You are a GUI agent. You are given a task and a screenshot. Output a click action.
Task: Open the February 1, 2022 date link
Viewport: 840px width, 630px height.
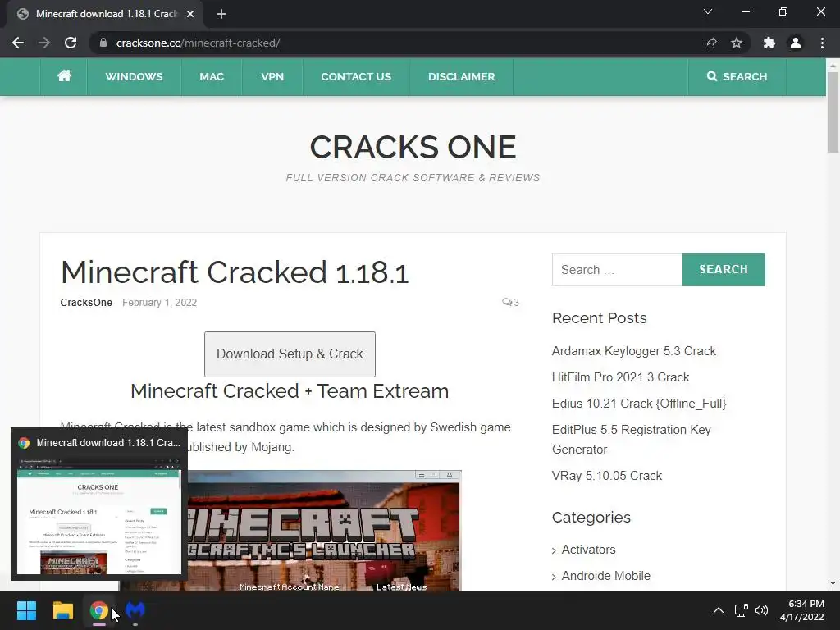pyautogui.click(x=160, y=302)
